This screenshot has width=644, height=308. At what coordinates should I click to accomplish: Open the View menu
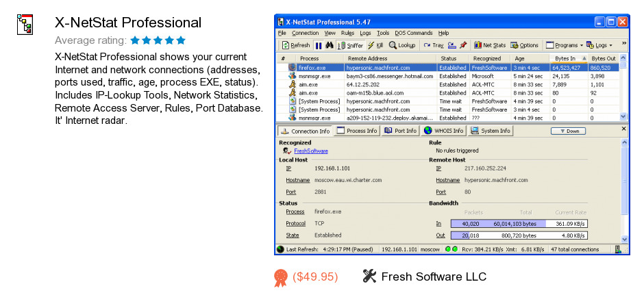point(330,34)
